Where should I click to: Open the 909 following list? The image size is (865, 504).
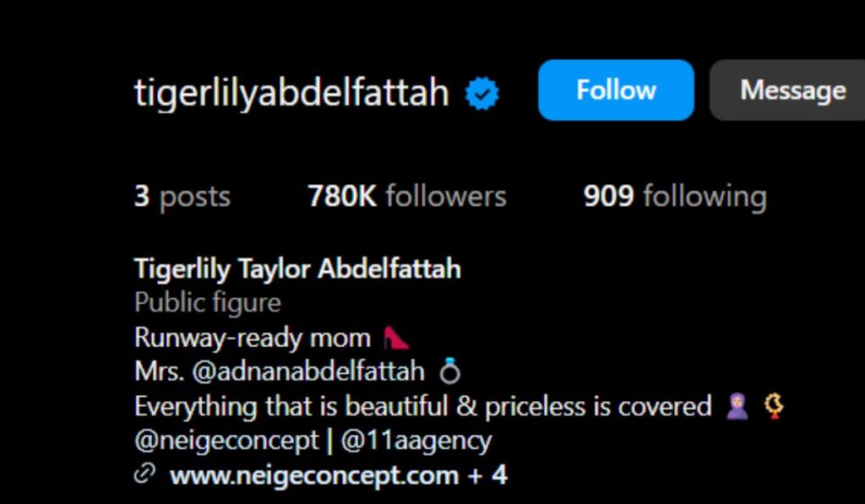(x=674, y=195)
